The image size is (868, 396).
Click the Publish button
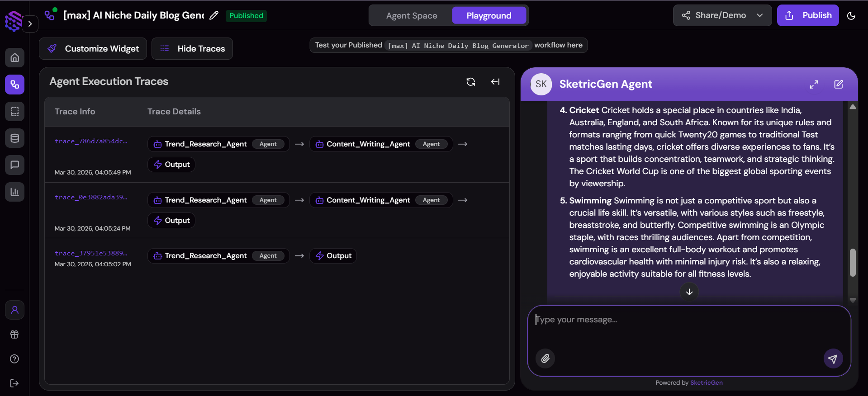pos(807,15)
